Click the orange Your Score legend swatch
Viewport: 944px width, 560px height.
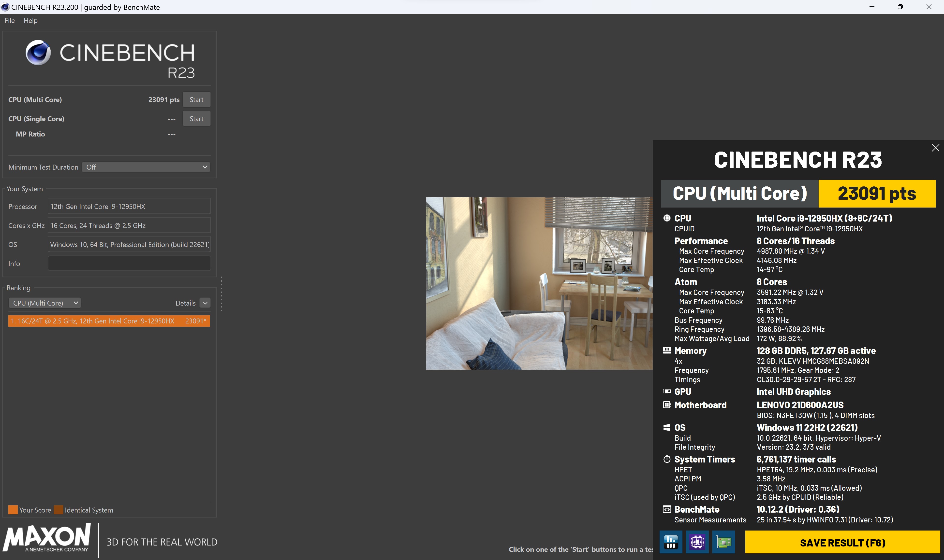tap(13, 510)
